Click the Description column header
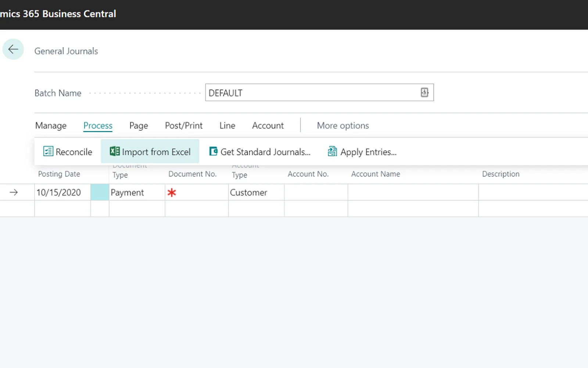Screen dimensions: 588x368 click(x=501, y=174)
